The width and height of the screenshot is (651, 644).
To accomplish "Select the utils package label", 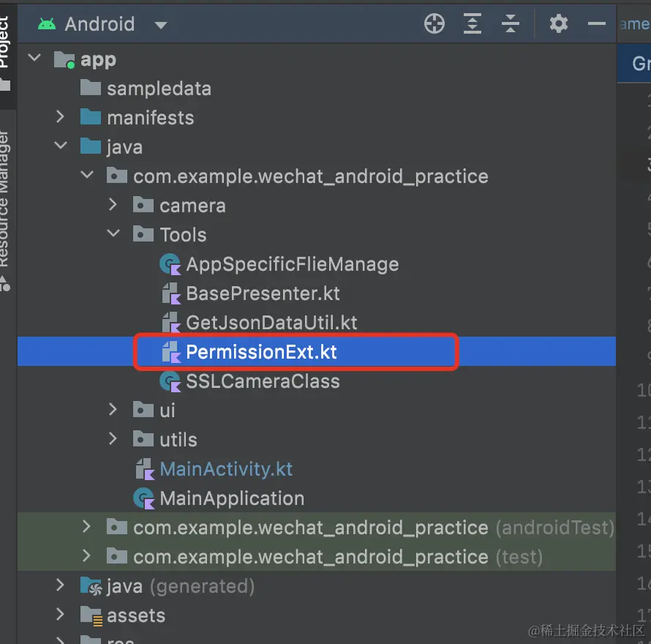I will [x=178, y=440].
